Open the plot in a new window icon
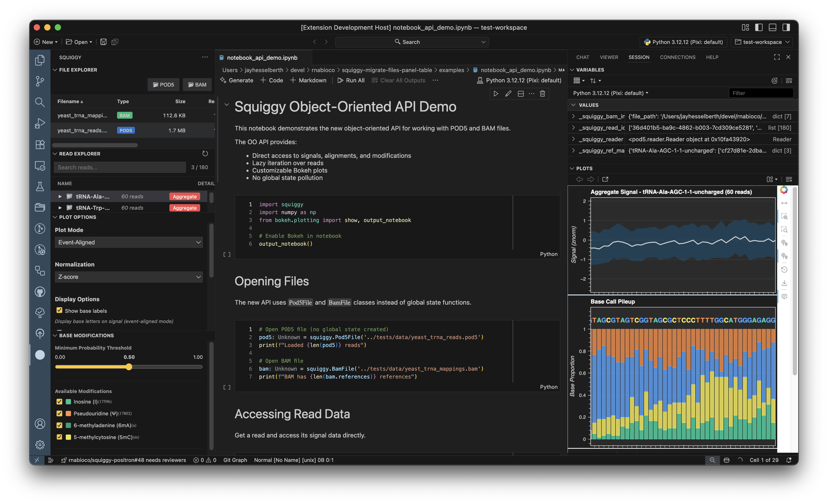Image resolution: width=828 pixels, height=504 pixels. tap(605, 179)
